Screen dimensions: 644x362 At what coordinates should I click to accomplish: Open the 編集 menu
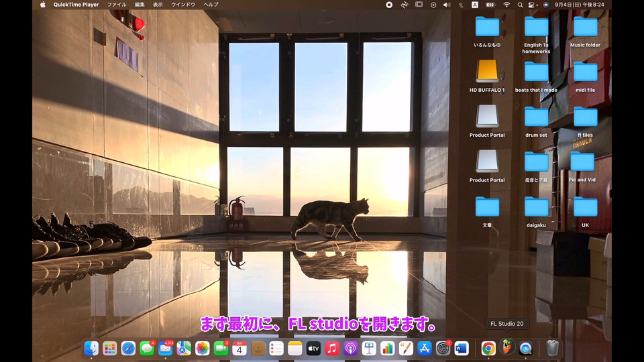click(x=140, y=5)
